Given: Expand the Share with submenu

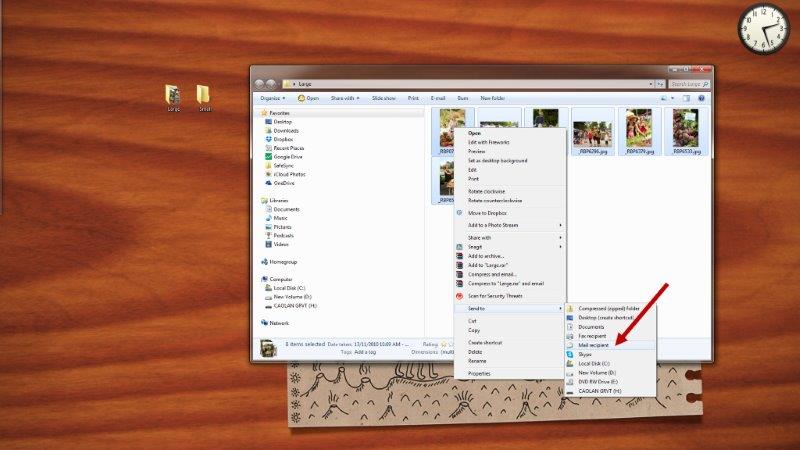Looking at the screenshot, I should [510, 238].
